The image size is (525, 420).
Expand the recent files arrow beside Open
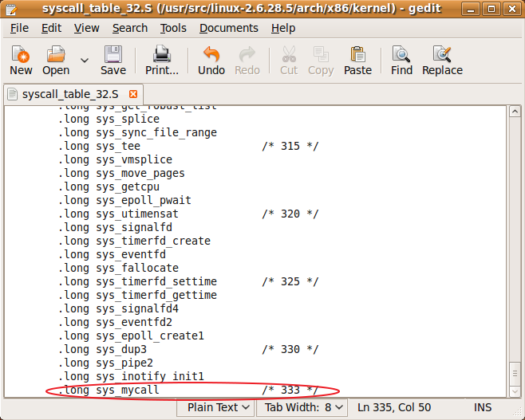(85, 61)
